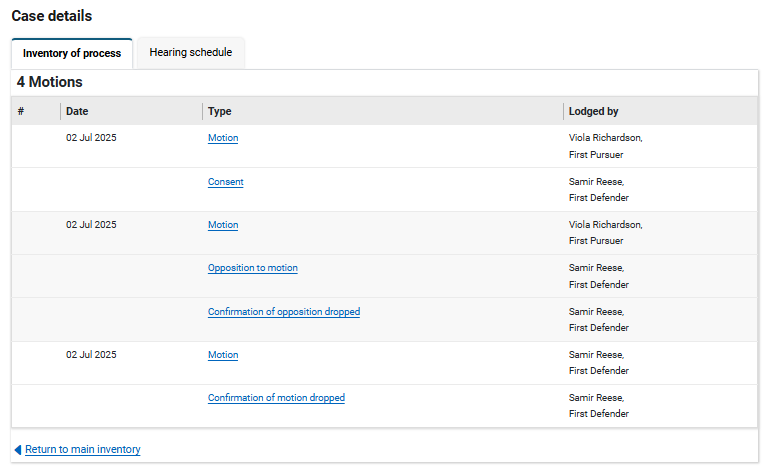Open the Motion link lodged by Samir Reese
Image resolution: width=771 pixels, height=472 pixels.
pos(223,355)
